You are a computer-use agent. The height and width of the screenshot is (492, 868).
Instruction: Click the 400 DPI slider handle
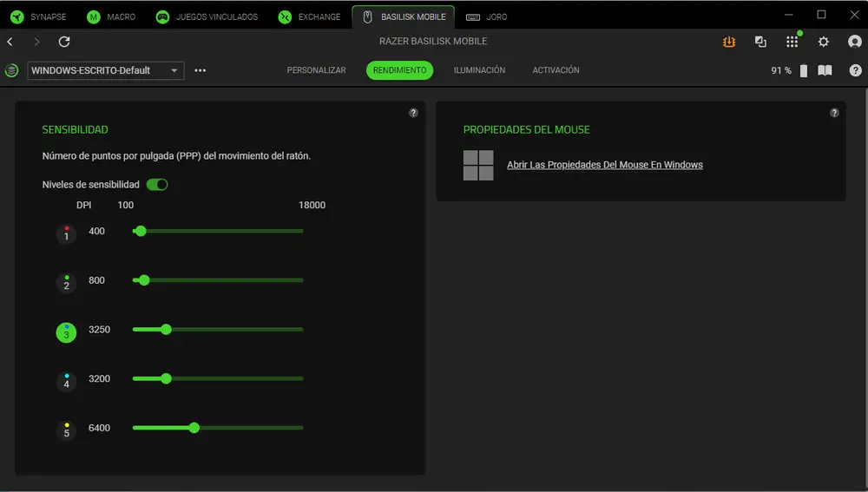(141, 231)
